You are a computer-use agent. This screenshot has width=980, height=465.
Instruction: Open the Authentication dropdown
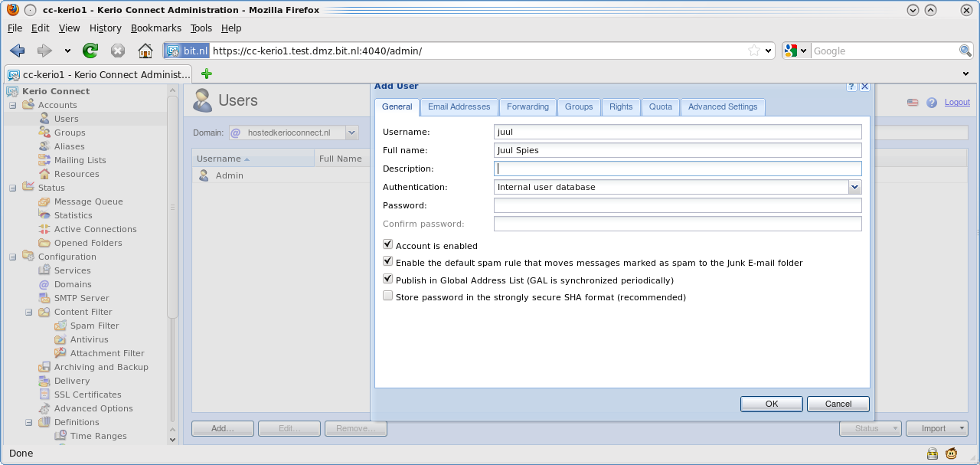[x=855, y=187]
